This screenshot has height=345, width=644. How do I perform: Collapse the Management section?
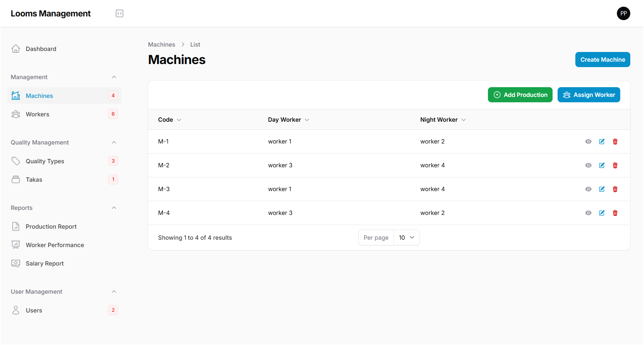[x=114, y=77]
